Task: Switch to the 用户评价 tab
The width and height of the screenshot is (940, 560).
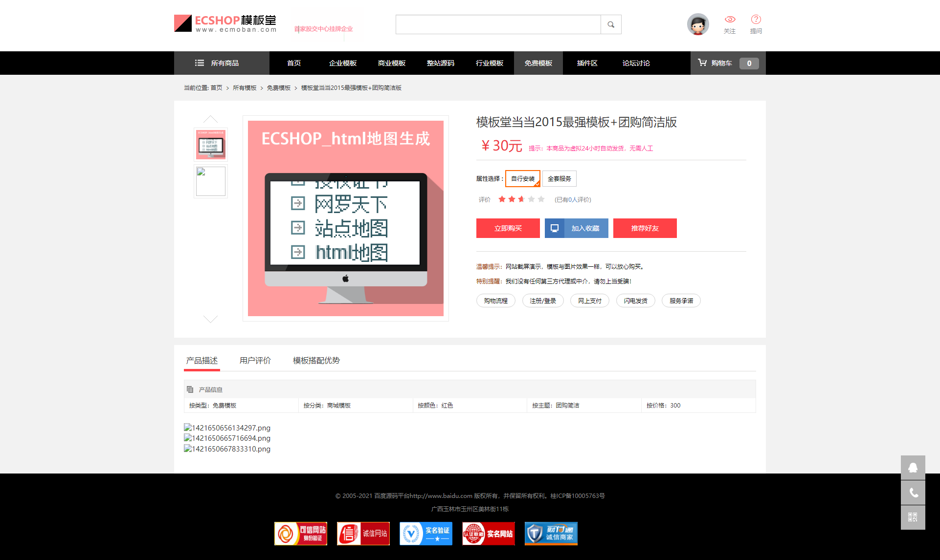Action: coord(255,361)
